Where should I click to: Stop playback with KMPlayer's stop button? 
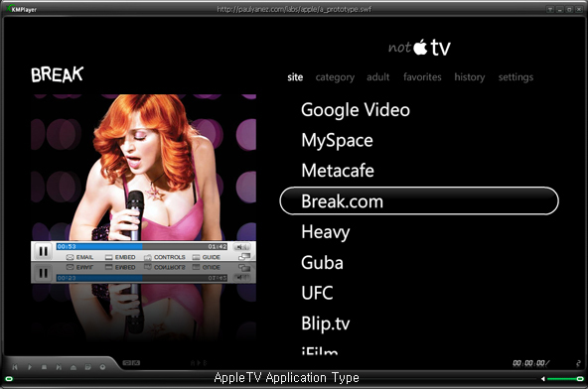click(45, 367)
